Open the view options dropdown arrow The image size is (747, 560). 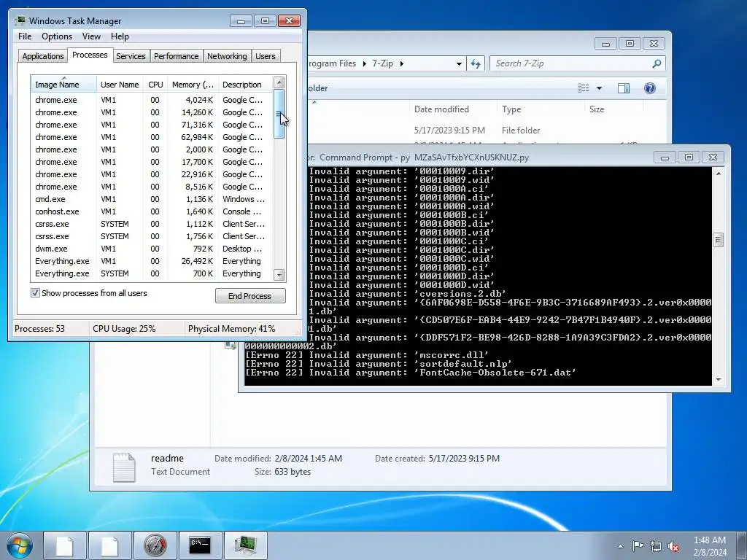tap(600, 88)
